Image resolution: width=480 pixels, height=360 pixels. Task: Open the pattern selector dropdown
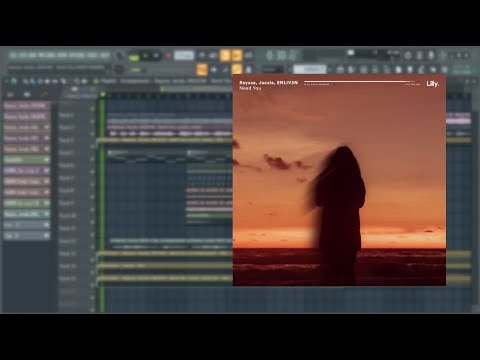click(x=310, y=69)
